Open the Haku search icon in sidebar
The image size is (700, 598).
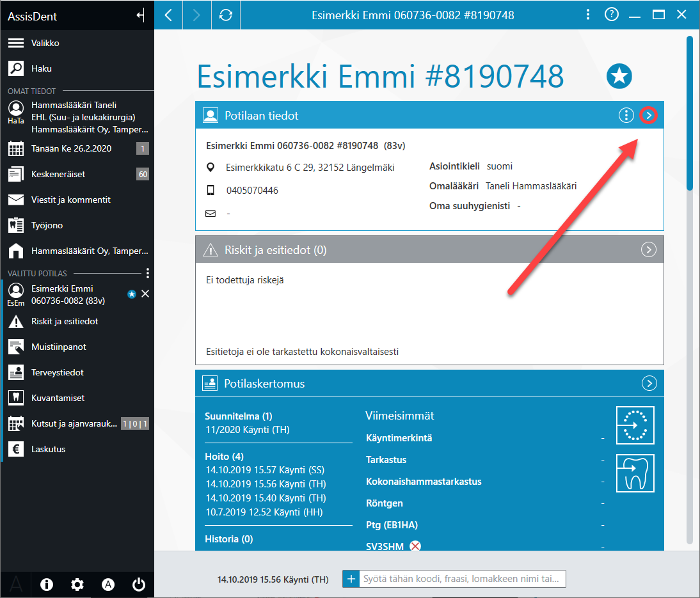tap(16, 68)
